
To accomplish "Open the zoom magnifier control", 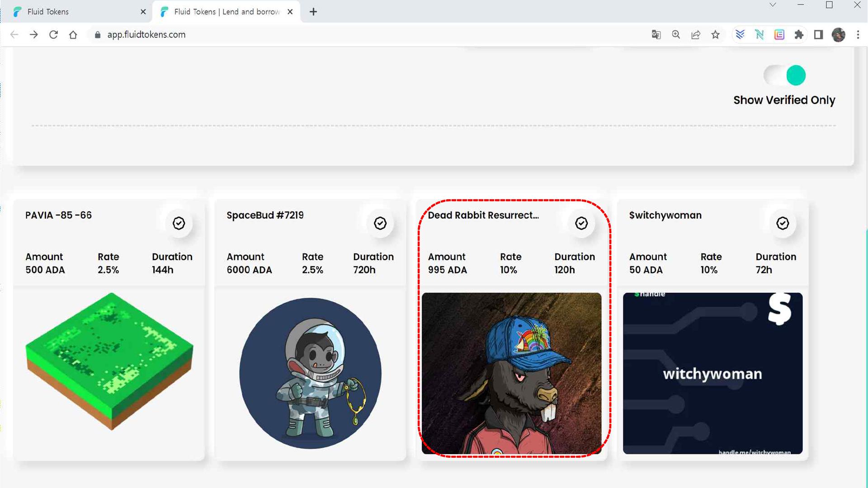I will (x=676, y=35).
